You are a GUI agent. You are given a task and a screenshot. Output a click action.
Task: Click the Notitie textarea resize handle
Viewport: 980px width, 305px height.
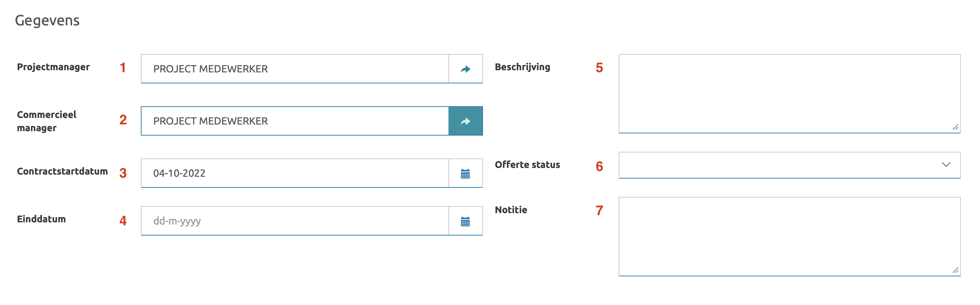point(955,270)
